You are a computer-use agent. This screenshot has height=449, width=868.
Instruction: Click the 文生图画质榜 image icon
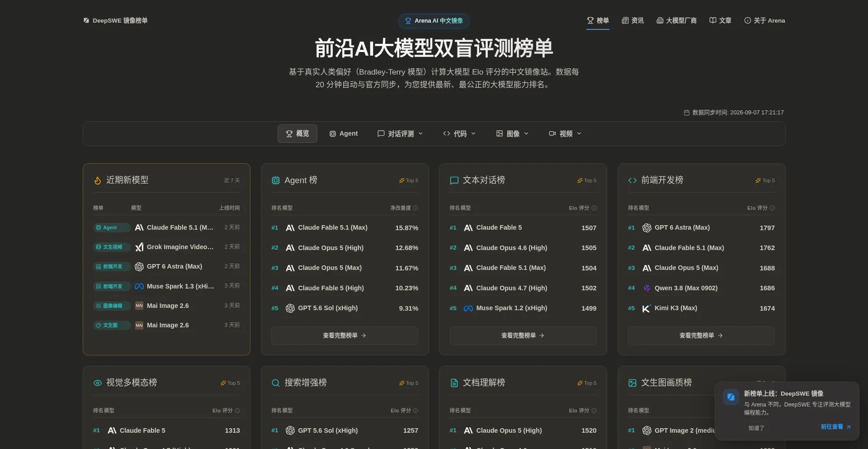pos(632,383)
